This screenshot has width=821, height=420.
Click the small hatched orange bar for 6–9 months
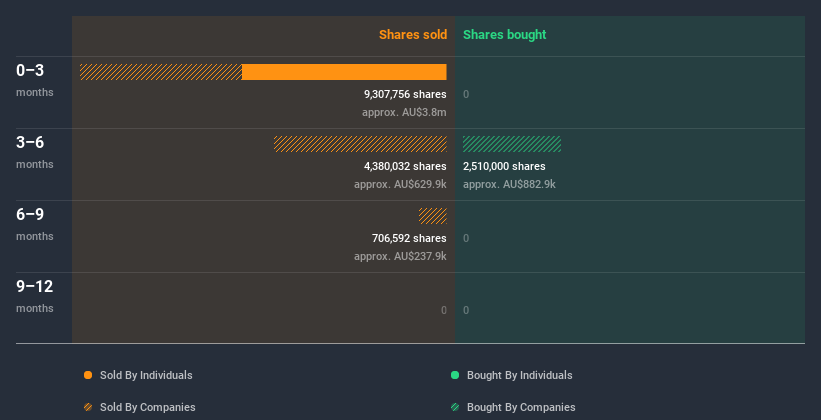pos(432,216)
